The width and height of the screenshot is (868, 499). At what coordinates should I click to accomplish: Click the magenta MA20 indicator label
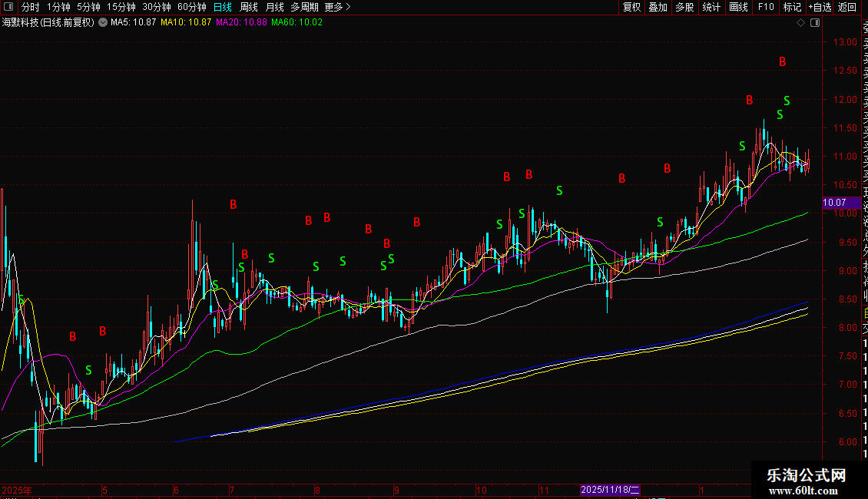pyautogui.click(x=241, y=23)
